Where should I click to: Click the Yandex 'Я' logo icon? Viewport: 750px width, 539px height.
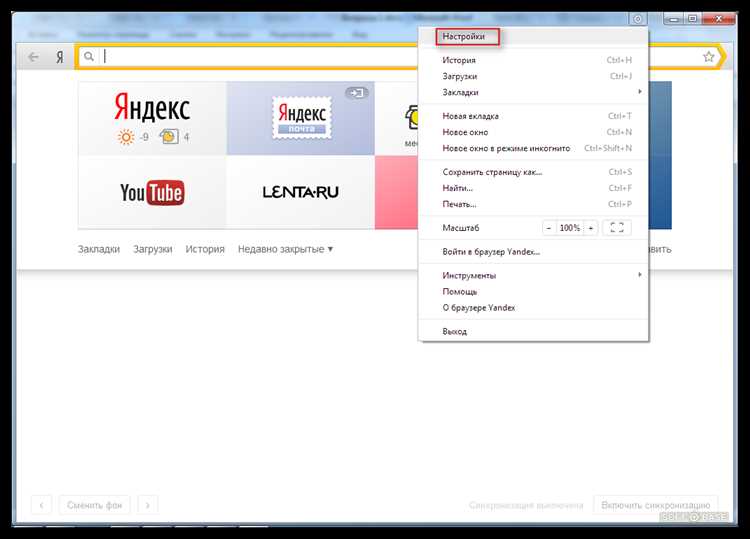59,57
